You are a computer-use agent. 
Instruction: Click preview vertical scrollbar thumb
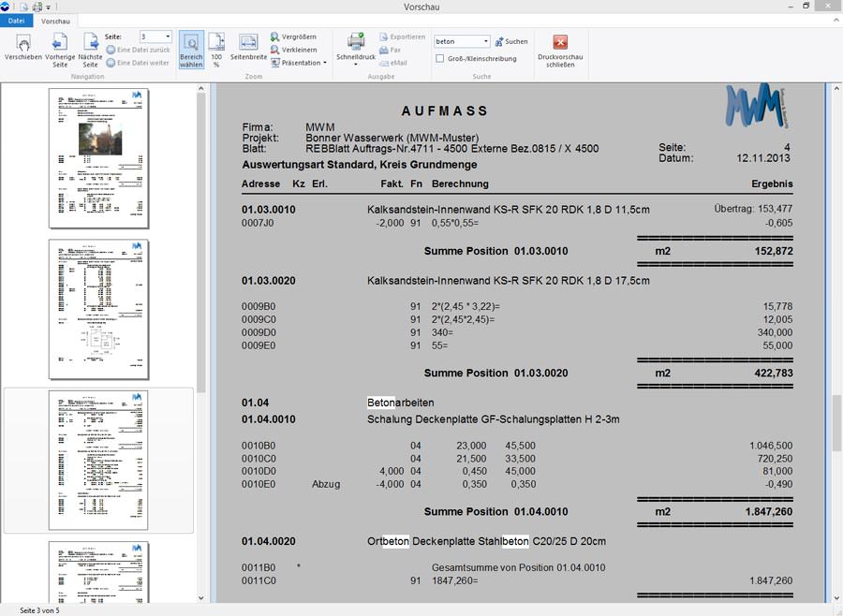[x=836, y=423]
